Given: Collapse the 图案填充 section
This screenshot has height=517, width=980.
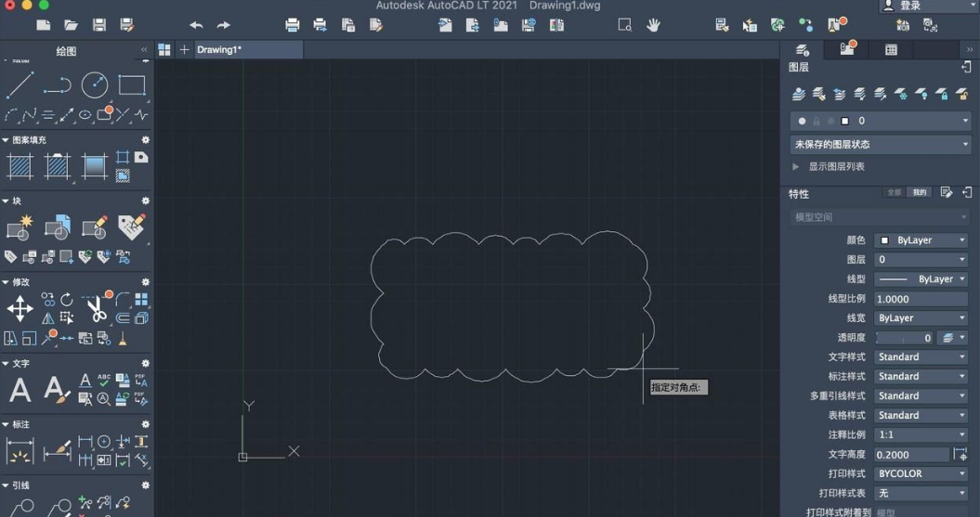Looking at the screenshot, I should pos(5,140).
